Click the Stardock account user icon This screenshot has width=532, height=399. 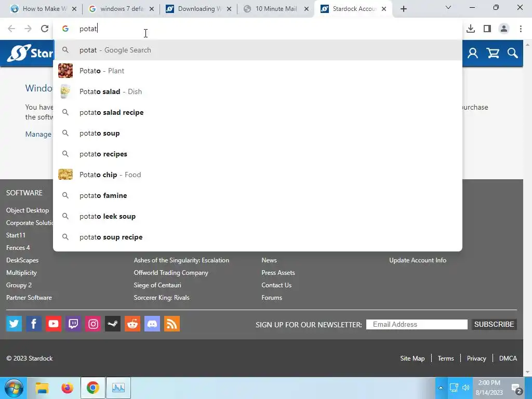pos(473,53)
